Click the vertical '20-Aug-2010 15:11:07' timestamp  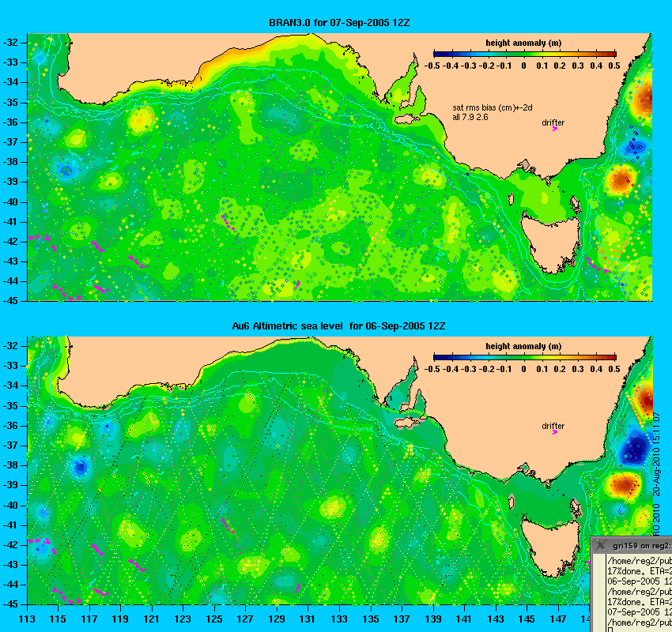655,454
